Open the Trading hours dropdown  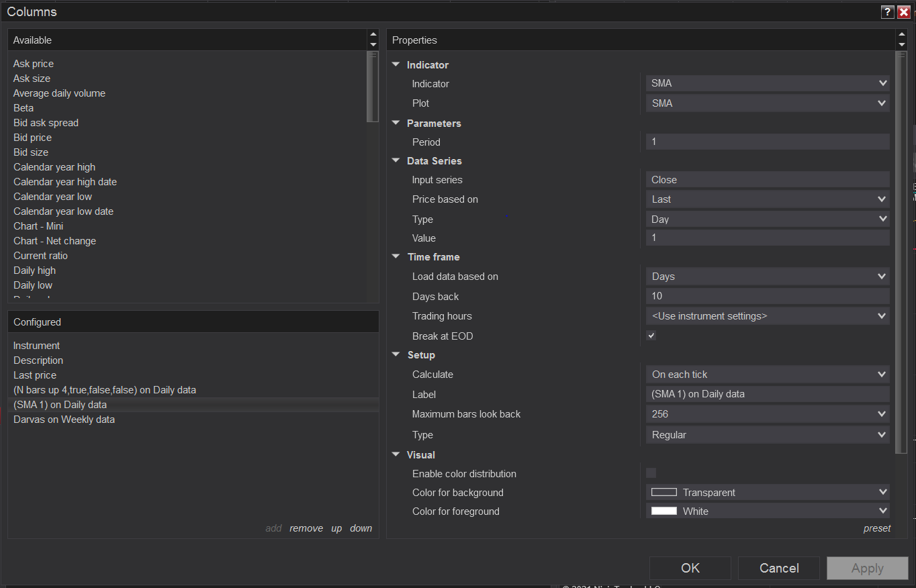768,316
